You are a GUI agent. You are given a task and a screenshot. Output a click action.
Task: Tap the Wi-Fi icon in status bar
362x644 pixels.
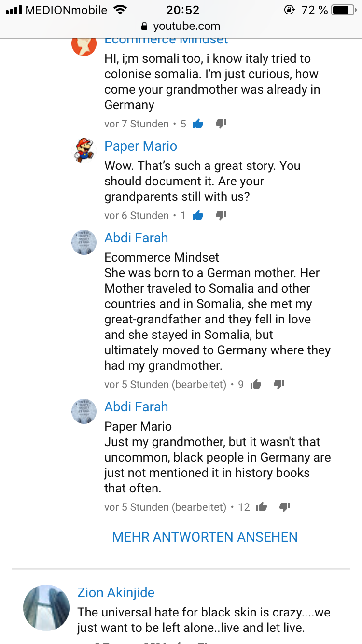[x=120, y=10]
